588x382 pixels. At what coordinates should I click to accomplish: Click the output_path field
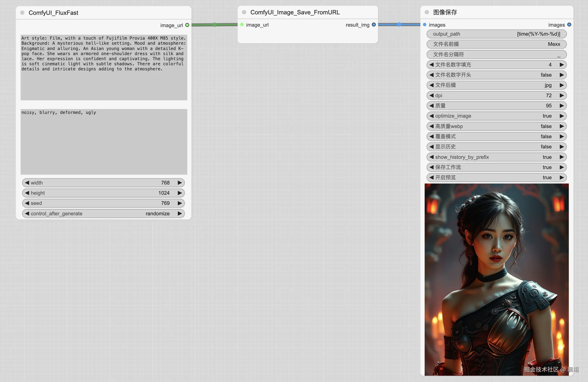coord(496,34)
